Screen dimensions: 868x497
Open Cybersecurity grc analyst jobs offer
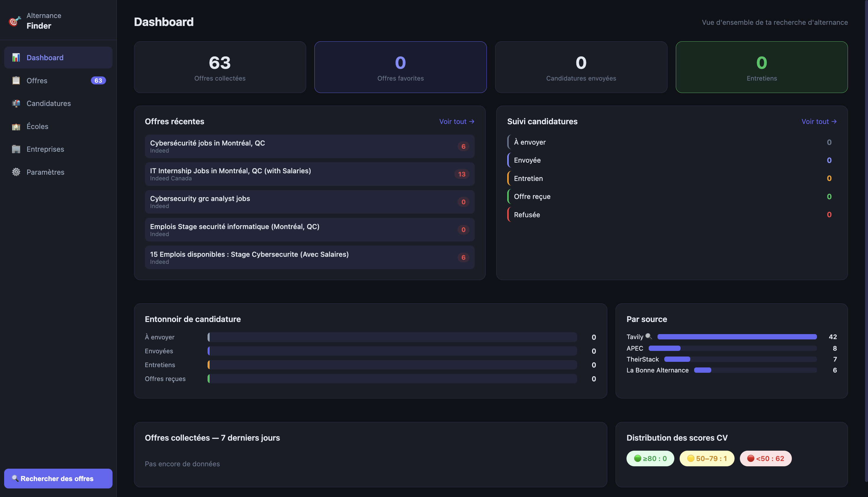pyautogui.click(x=310, y=202)
